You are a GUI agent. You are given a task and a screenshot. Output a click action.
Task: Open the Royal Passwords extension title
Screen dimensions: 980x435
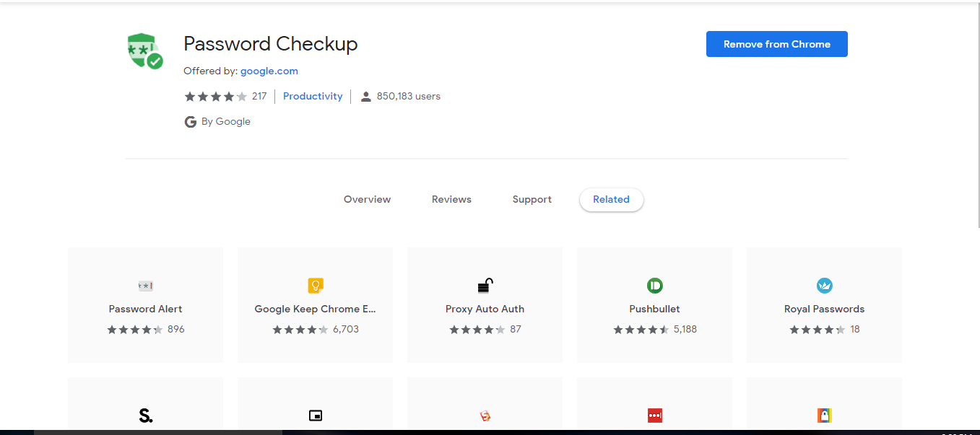[x=825, y=309]
